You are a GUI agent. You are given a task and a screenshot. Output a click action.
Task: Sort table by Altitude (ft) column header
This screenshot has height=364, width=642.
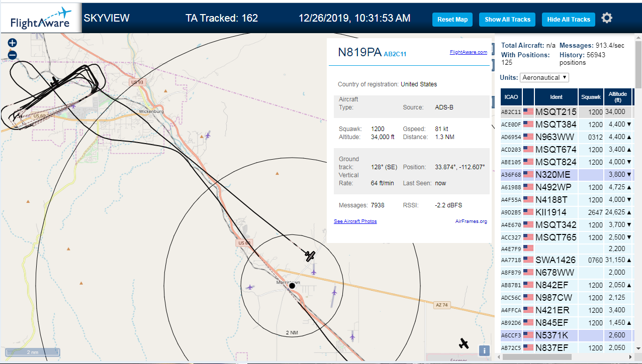coord(618,97)
